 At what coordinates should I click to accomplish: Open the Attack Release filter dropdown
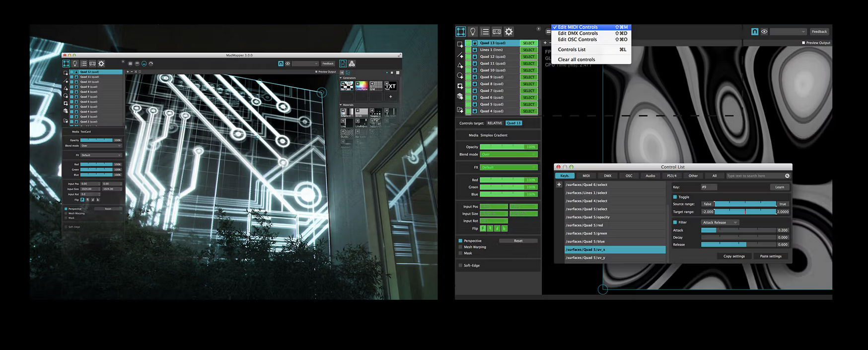[720, 222]
